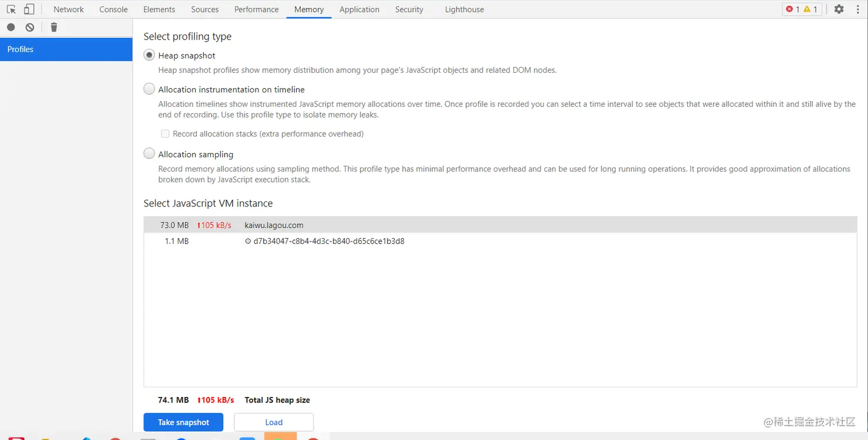Open the Elements tab
Screen dimensions: 868x440
(159, 9)
